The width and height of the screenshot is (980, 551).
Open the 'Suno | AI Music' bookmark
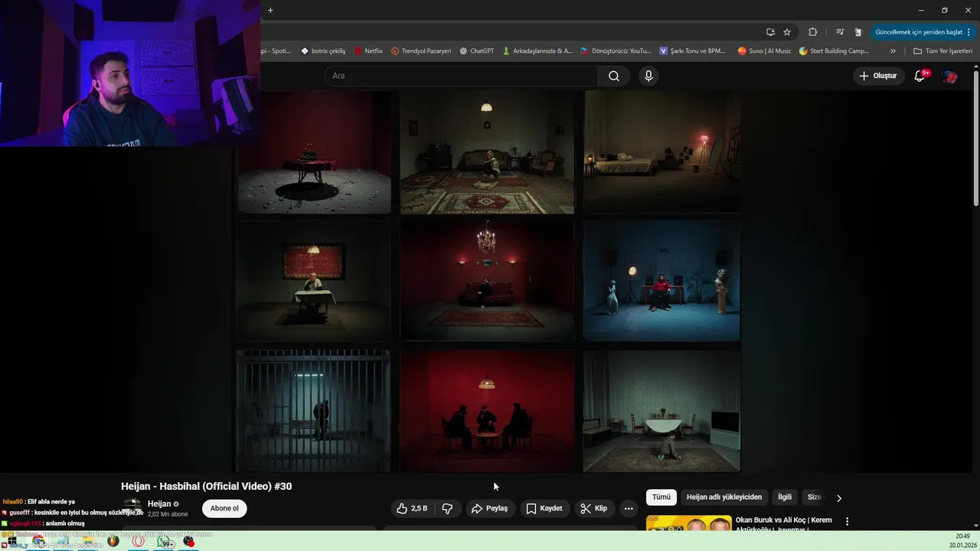(x=764, y=51)
